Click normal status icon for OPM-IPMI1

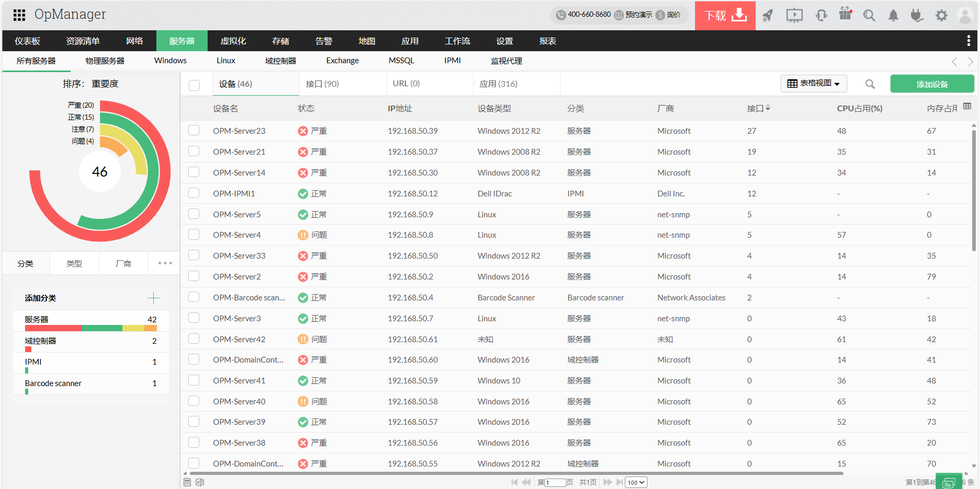click(303, 194)
